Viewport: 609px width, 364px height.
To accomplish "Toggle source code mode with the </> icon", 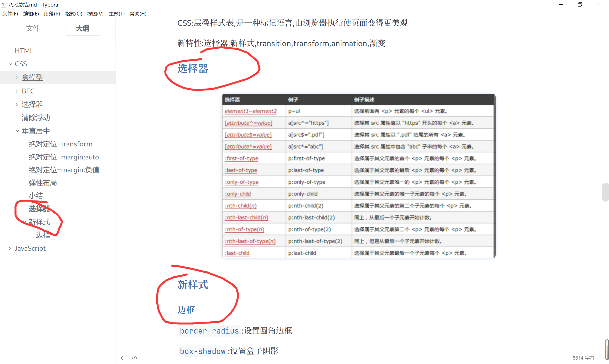I will click(x=134, y=357).
